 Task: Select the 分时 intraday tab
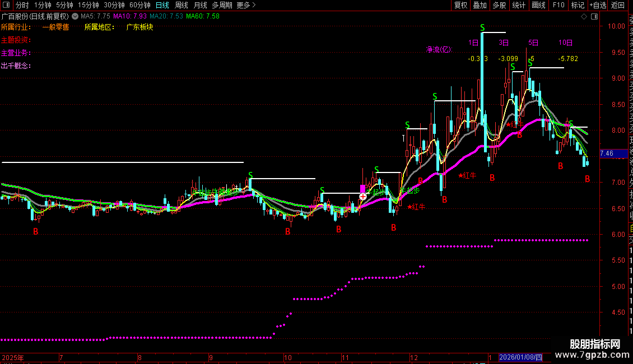pyautogui.click(x=22, y=5)
